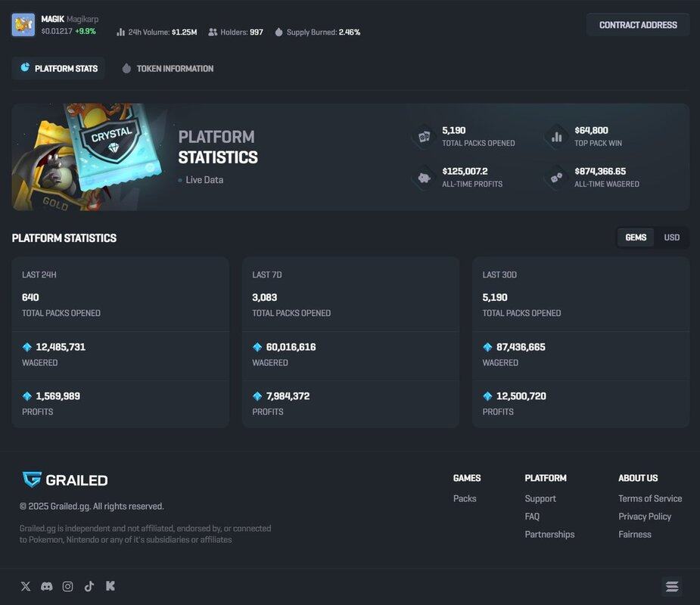Click the LAST 24H card heading

click(39, 275)
